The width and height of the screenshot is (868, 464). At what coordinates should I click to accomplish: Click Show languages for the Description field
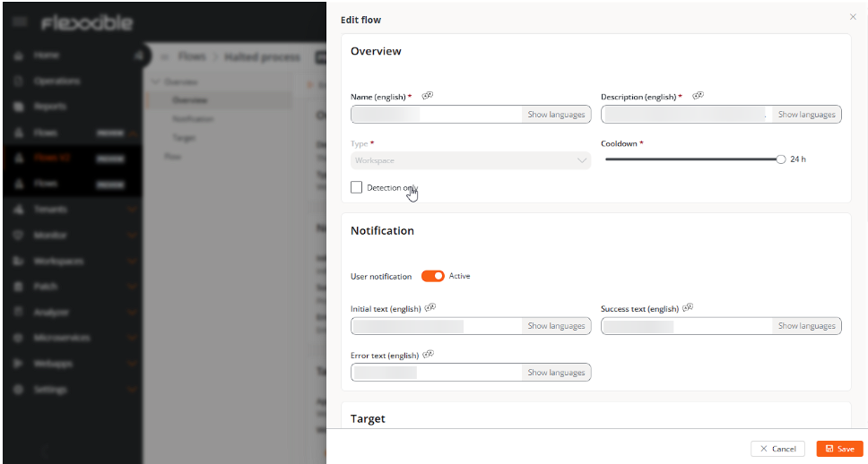[x=806, y=115]
